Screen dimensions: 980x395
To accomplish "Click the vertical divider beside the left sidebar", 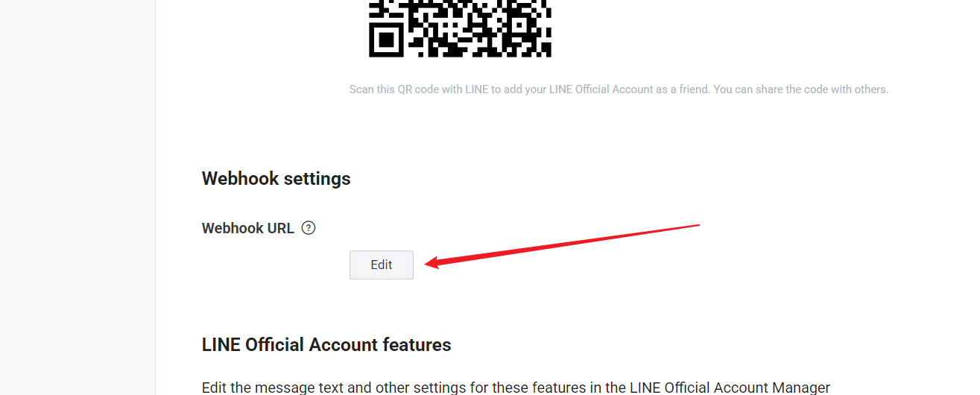I will tap(155, 197).
